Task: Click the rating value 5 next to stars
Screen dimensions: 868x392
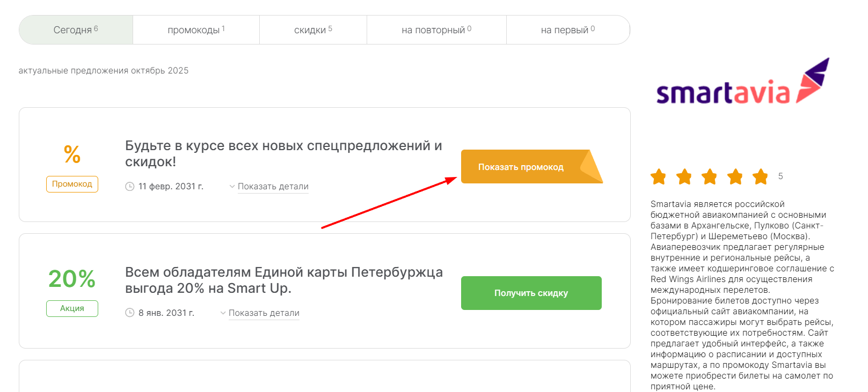Action: pyautogui.click(x=781, y=176)
